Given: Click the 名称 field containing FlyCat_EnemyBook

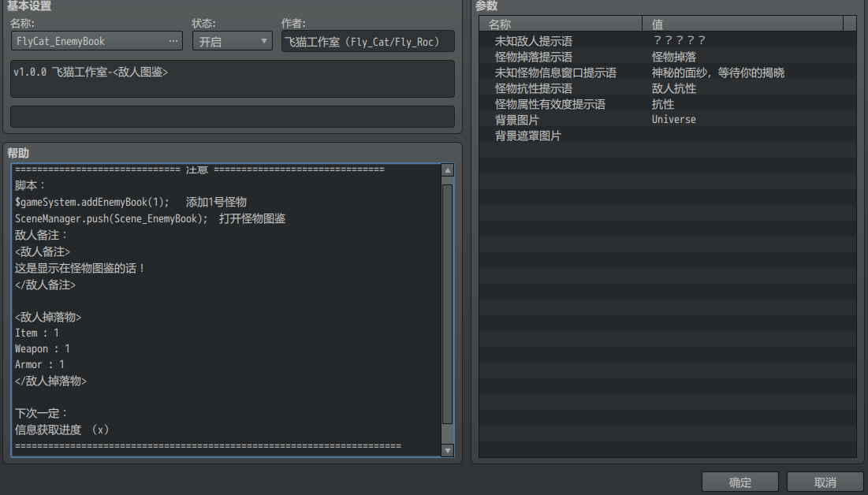Looking at the screenshot, I should click(96, 41).
